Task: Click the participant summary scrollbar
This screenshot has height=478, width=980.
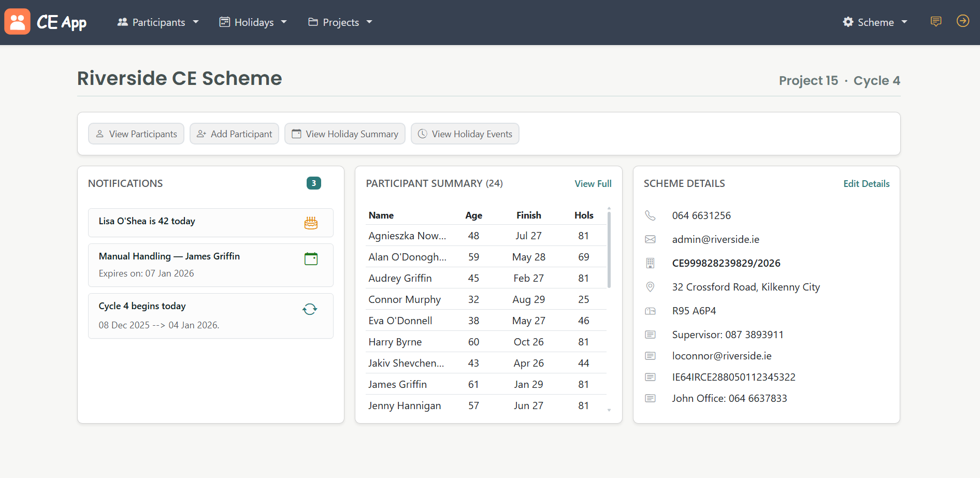Action: click(609, 250)
